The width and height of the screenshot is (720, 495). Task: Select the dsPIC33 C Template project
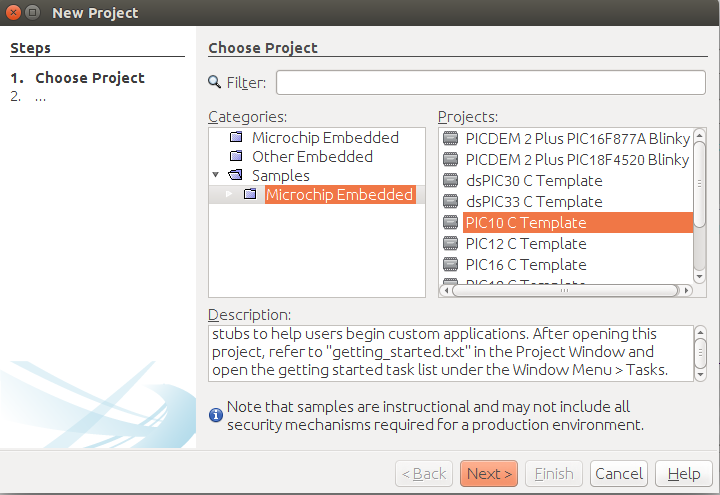533,202
